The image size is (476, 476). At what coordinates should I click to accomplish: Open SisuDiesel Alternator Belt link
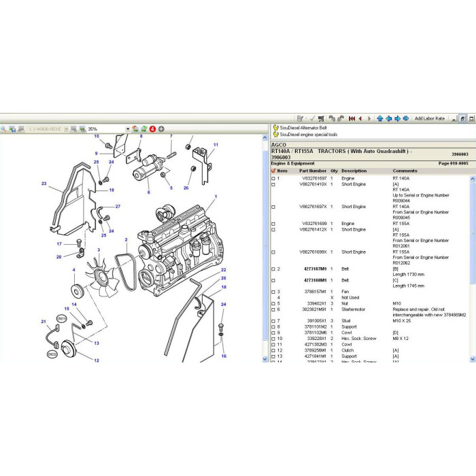(x=303, y=128)
